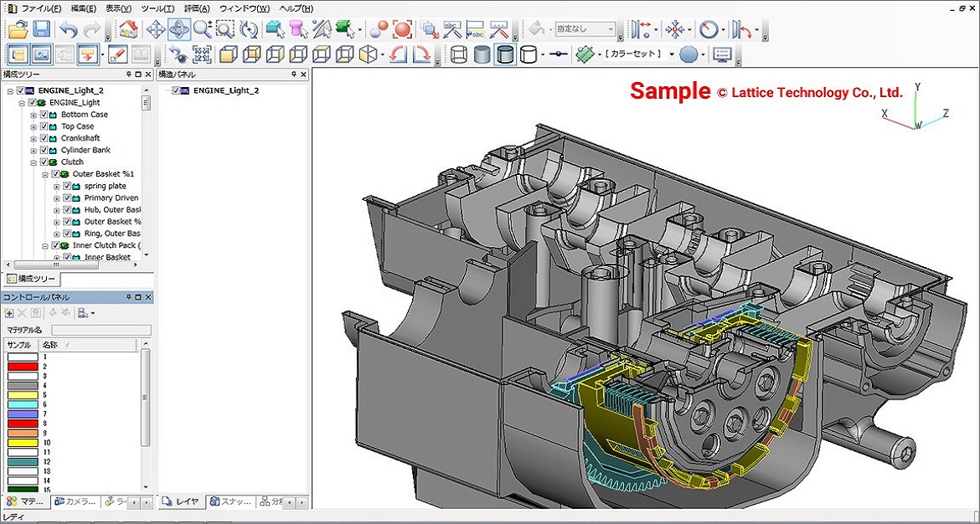Open the 評価(A) menu
This screenshot has height=524, width=980.
coord(197,8)
